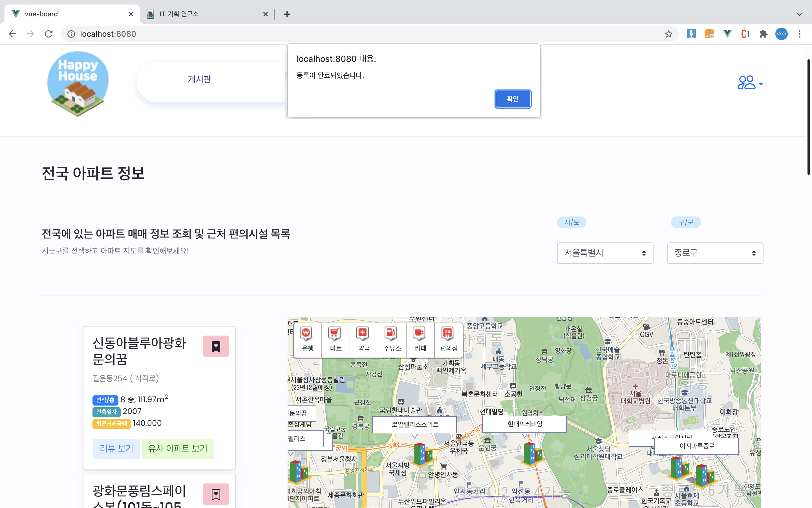Bookmark this page with the star icon

[x=669, y=34]
